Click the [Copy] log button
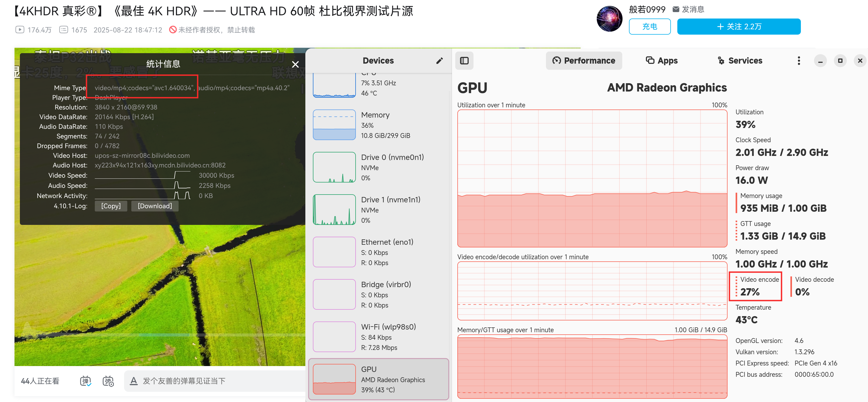Viewport: 868px width, 402px height. [111, 206]
